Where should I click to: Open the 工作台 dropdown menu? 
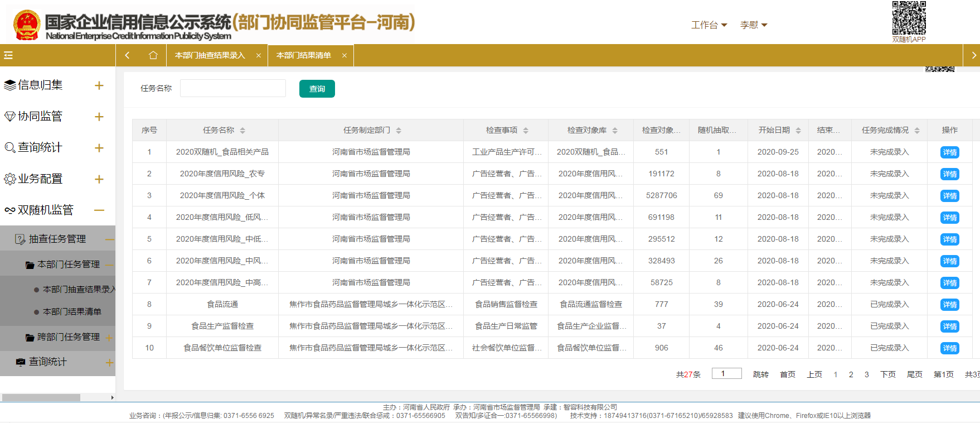tap(709, 25)
